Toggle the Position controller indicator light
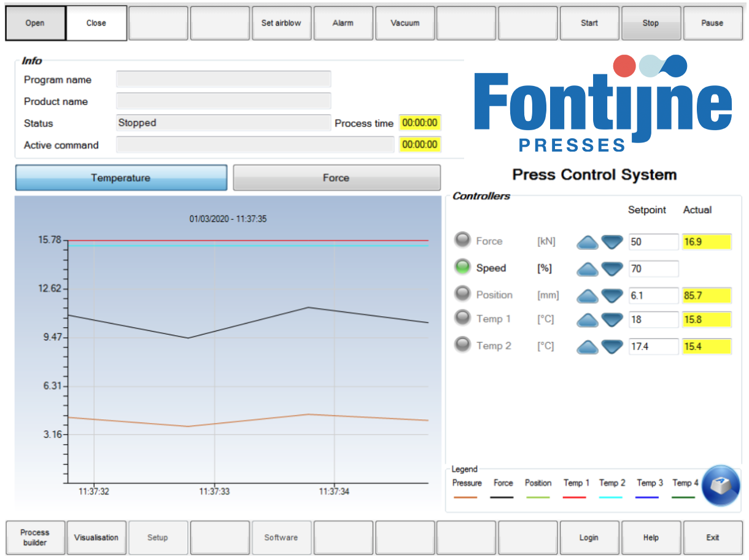Screen dimensions: 749x560 point(462,294)
